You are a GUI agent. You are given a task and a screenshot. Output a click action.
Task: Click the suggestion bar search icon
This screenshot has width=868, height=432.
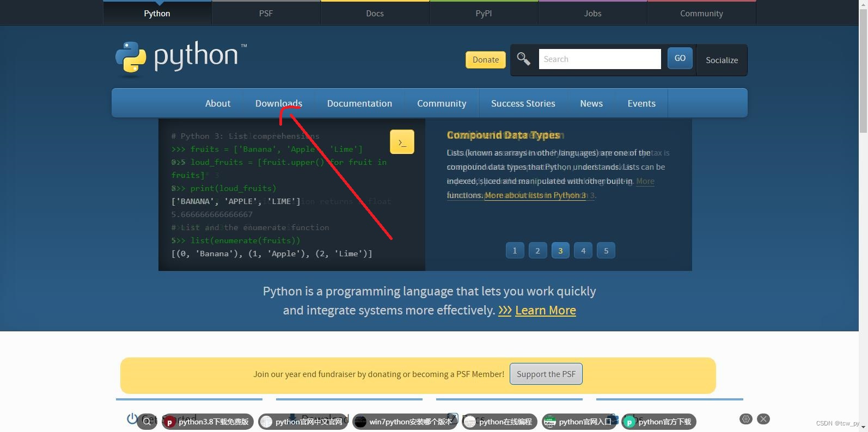click(x=147, y=422)
